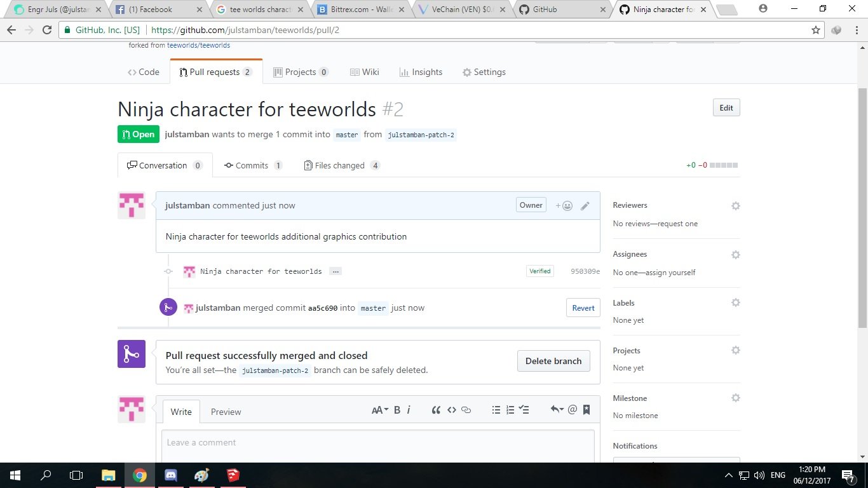868x488 pixels.
Task: Open the Insights tab
Action: pyautogui.click(x=421, y=72)
